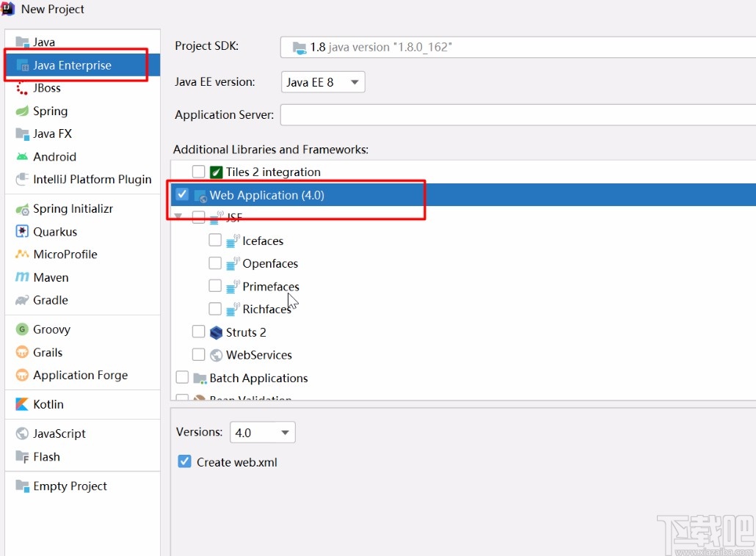Uncheck the Web Application (4.0) checkbox
The height and width of the screenshot is (556, 756).
click(181, 194)
